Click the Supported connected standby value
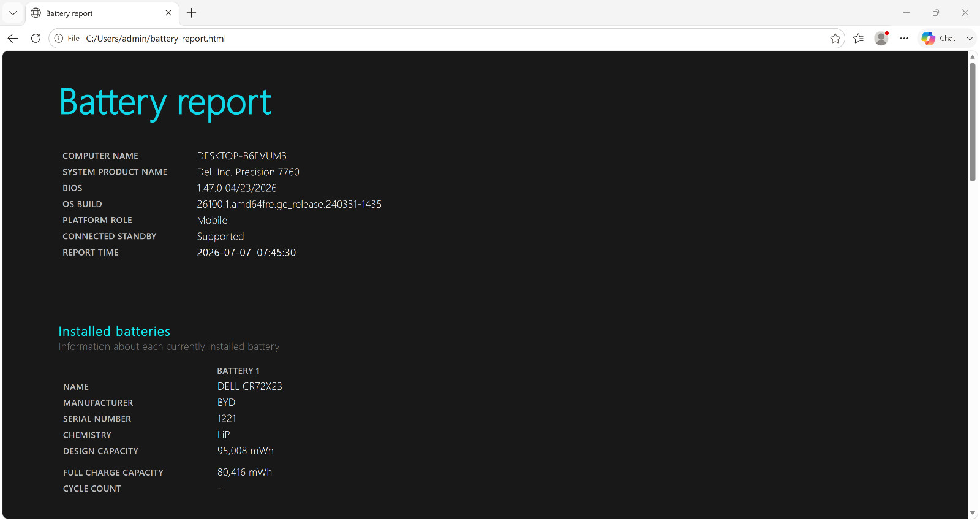The width and height of the screenshot is (980, 521). click(x=221, y=237)
